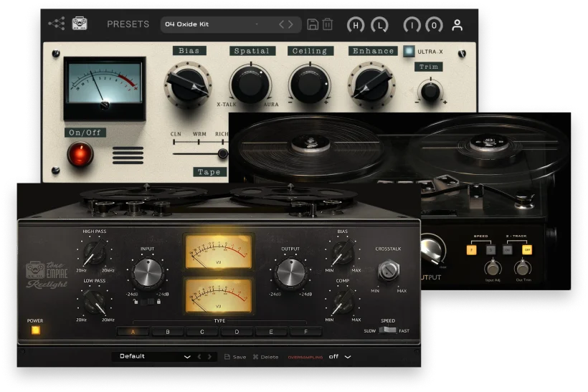
Task: Flip the SPEED slow/fast switch
Action: [387, 330]
